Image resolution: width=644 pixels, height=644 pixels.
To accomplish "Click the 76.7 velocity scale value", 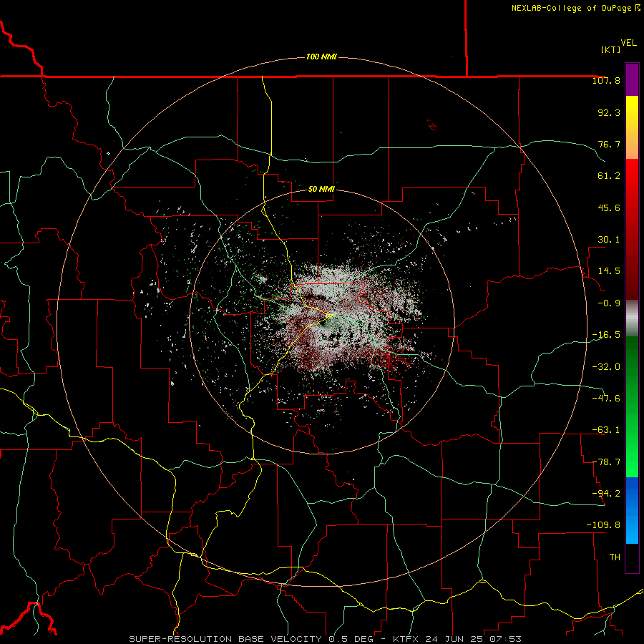I will [x=609, y=144].
